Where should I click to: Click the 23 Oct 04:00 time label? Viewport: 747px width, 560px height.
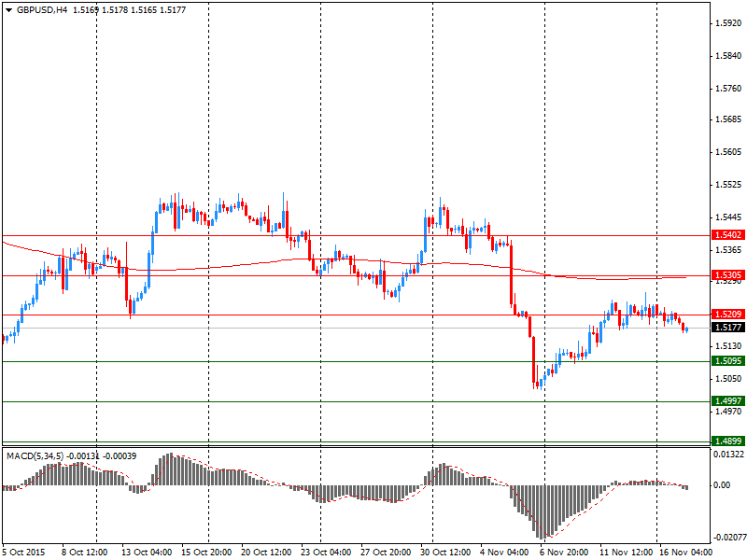[x=326, y=553]
